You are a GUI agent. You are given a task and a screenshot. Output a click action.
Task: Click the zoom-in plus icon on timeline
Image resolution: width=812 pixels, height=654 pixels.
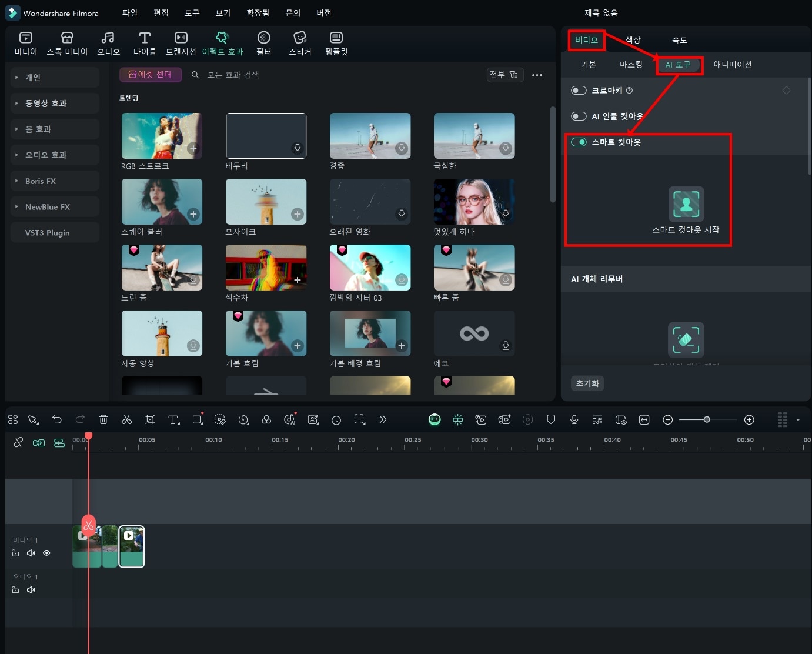pos(749,419)
